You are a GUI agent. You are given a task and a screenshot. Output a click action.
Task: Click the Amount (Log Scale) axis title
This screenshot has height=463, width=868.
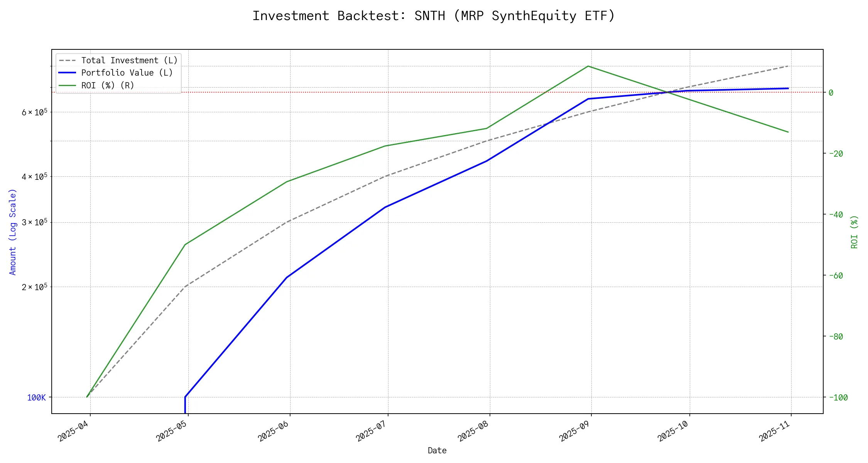[13, 231]
